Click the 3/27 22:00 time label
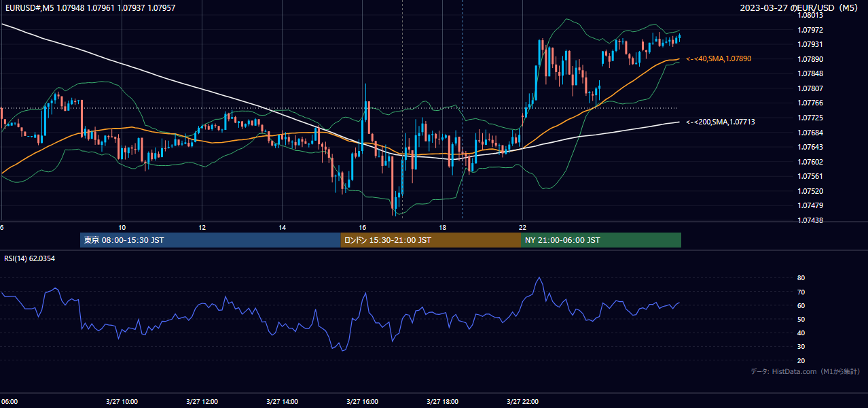Image resolution: width=868 pixels, height=408 pixels. 522,401
